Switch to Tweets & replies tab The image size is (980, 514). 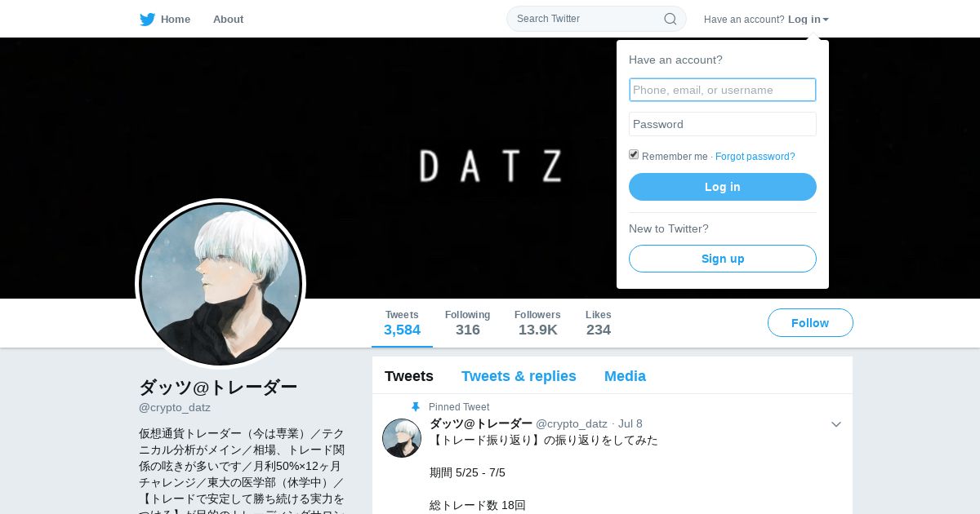(x=519, y=376)
